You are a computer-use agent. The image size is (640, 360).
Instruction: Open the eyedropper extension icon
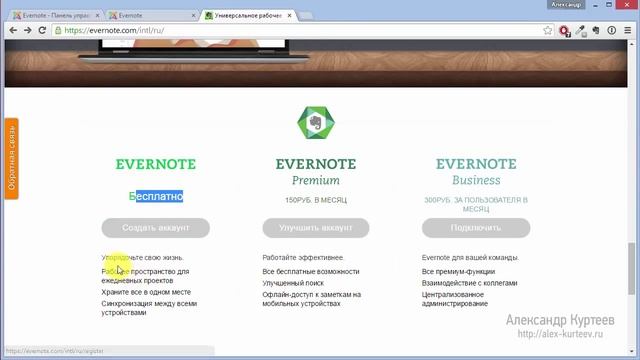pyautogui.click(x=580, y=31)
